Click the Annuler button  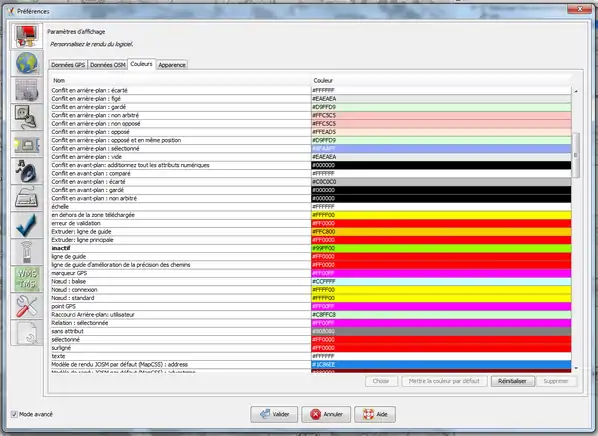[326, 414]
